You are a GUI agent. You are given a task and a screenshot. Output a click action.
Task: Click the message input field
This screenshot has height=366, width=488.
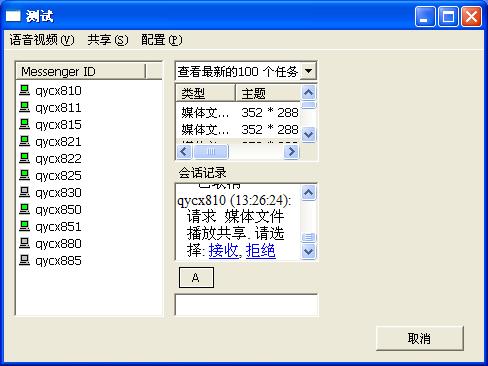246,305
